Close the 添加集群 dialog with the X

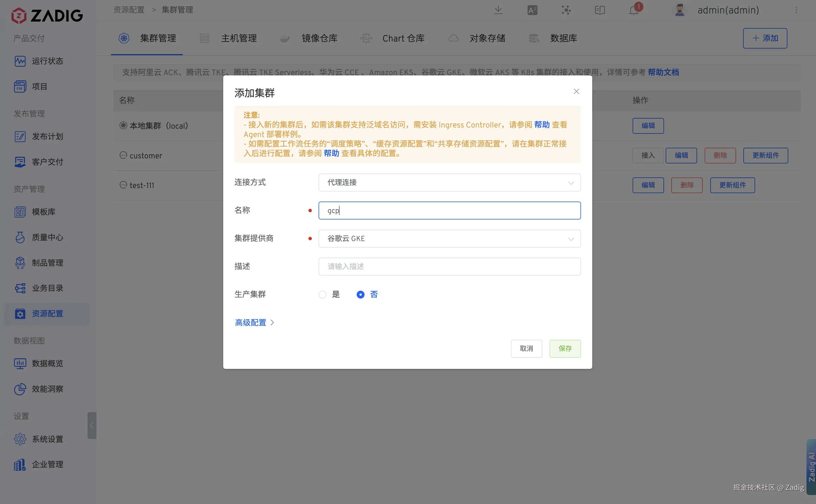(x=576, y=91)
